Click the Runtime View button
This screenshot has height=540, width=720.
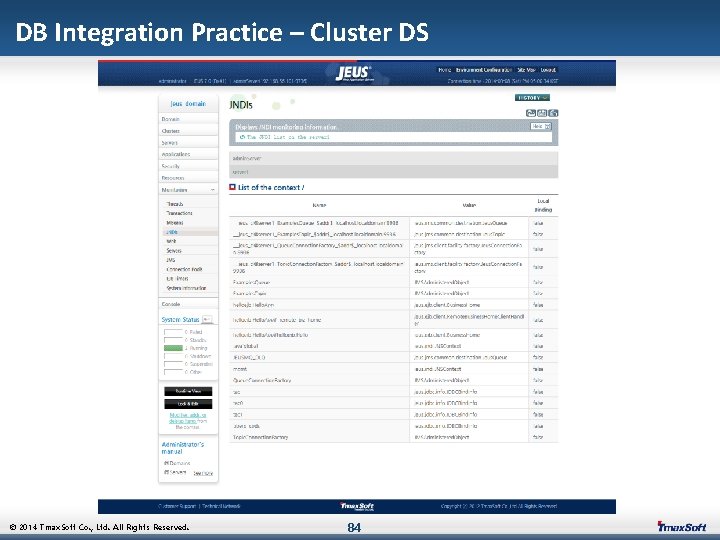188,391
